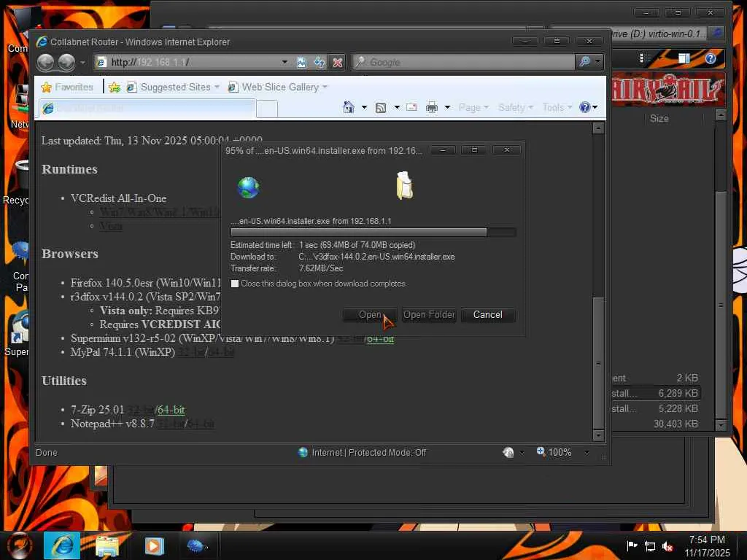747x560 pixels.
Task: Expand the Print dropdown arrow
Action: pyautogui.click(x=447, y=108)
